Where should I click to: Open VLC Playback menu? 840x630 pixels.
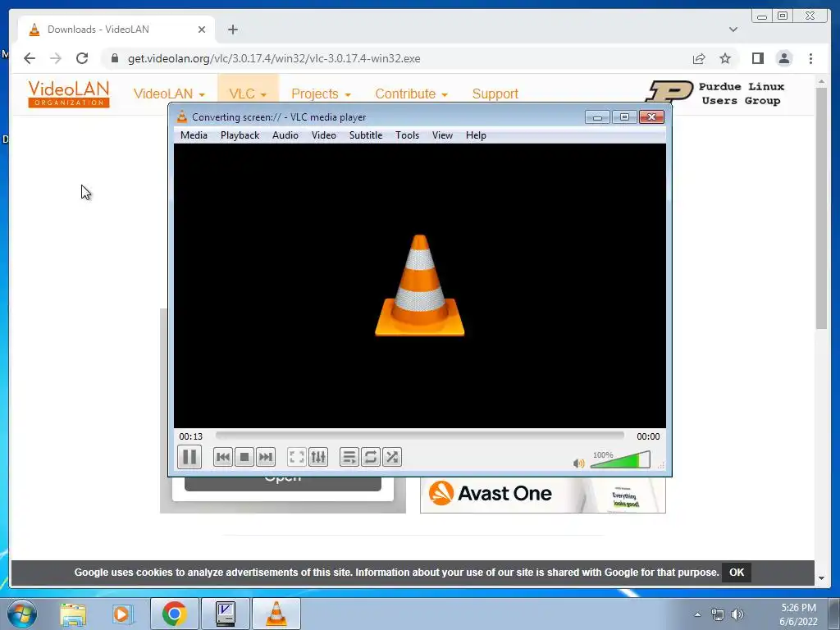pyautogui.click(x=240, y=135)
